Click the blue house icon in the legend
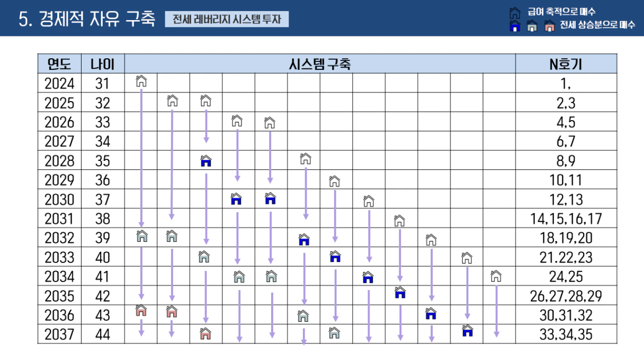 tap(514, 26)
